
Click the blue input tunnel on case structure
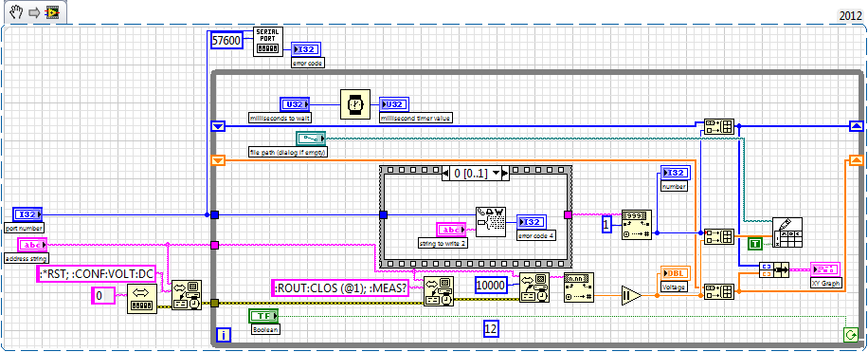click(x=383, y=214)
